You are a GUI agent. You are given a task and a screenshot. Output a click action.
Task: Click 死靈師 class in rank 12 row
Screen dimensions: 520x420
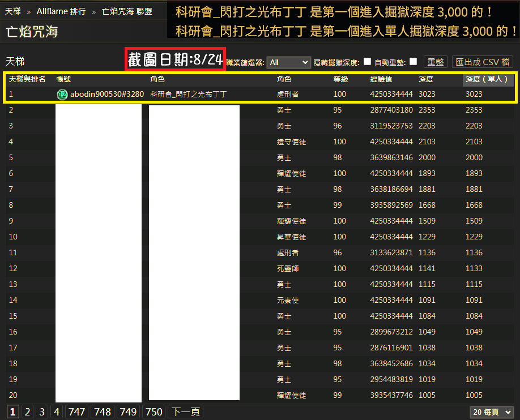(288, 268)
